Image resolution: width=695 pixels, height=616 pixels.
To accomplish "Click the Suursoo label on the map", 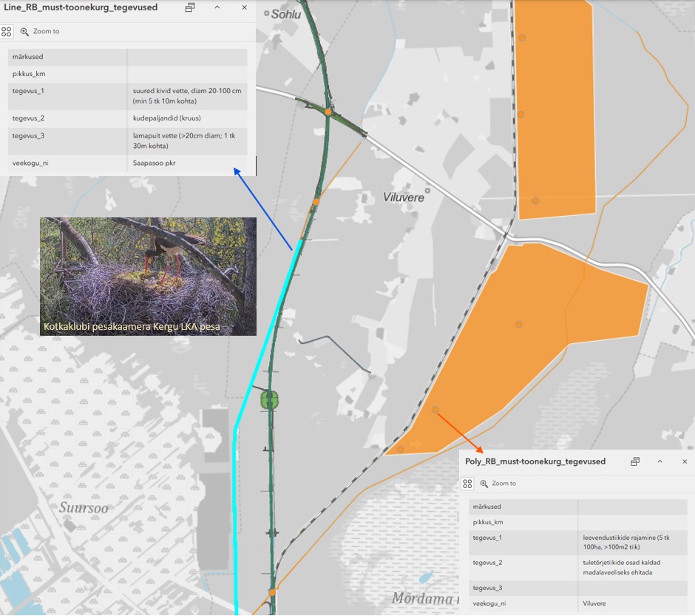I will [83, 509].
